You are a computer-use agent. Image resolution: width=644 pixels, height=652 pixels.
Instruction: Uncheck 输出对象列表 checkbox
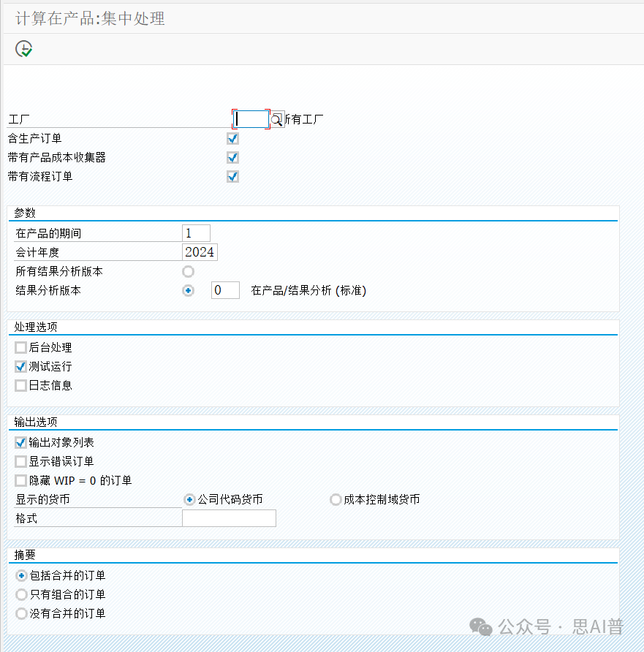20,443
